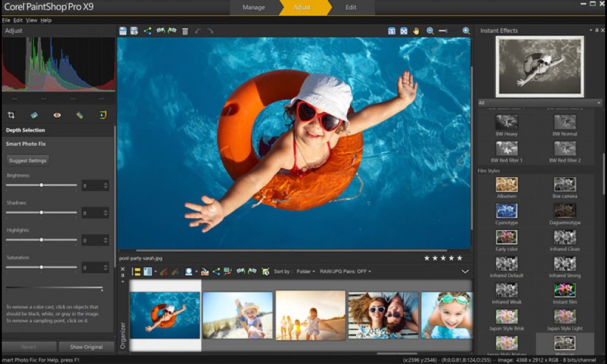
Task: Click the Highlights slider handle
Action: [41, 240]
